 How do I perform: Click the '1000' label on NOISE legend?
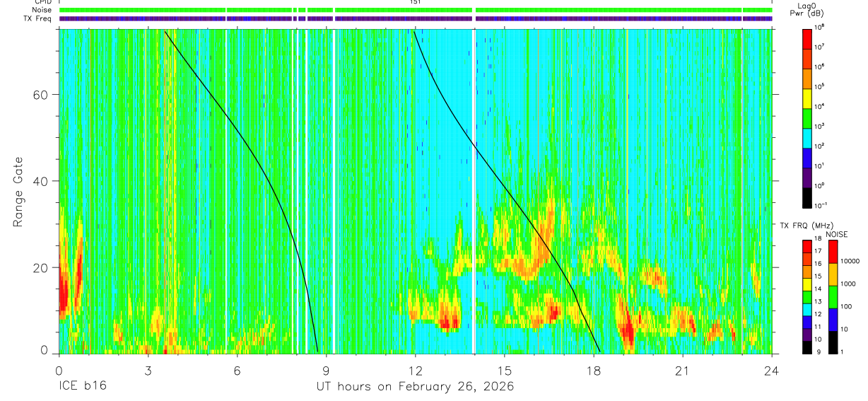pos(847,284)
